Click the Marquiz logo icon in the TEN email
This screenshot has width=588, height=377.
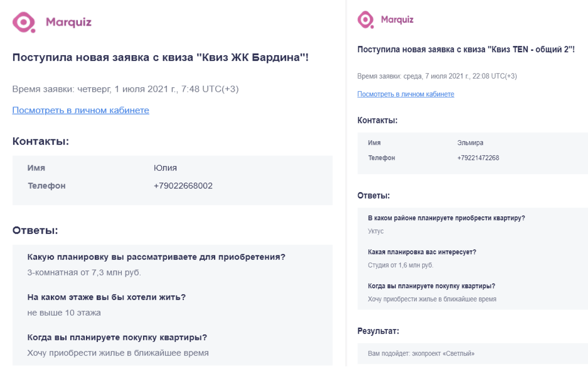click(x=366, y=20)
